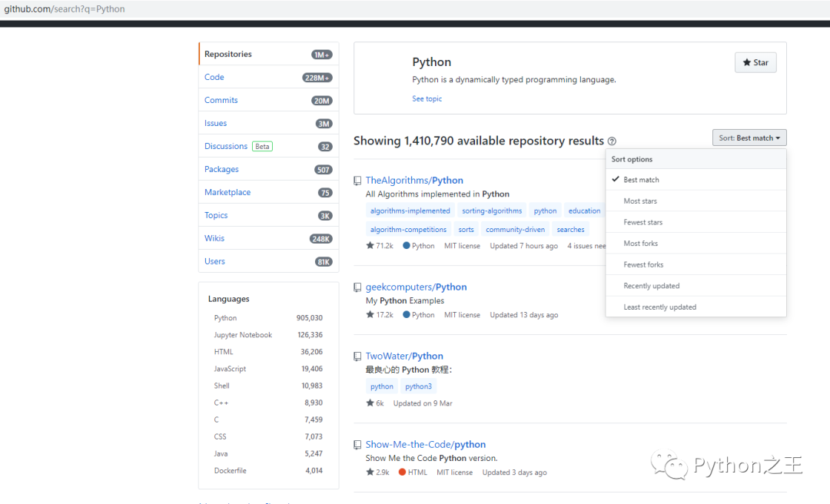The width and height of the screenshot is (830, 504).
Task: Filter results by JavaScript language
Action: tap(268, 369)
